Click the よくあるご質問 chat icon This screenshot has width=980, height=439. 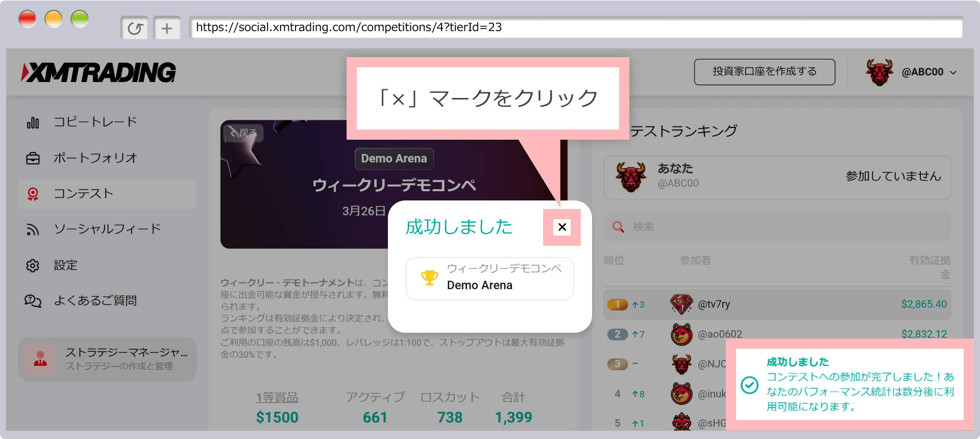(33, 301)
